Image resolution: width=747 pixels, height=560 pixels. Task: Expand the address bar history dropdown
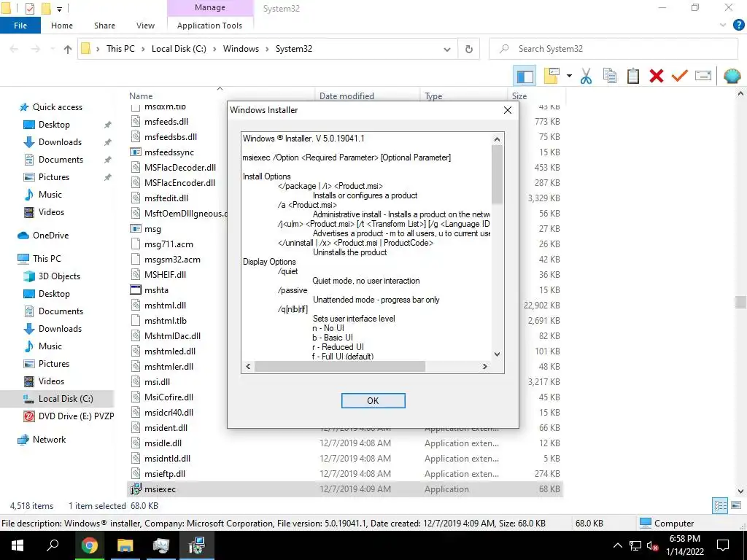point(447,49)
